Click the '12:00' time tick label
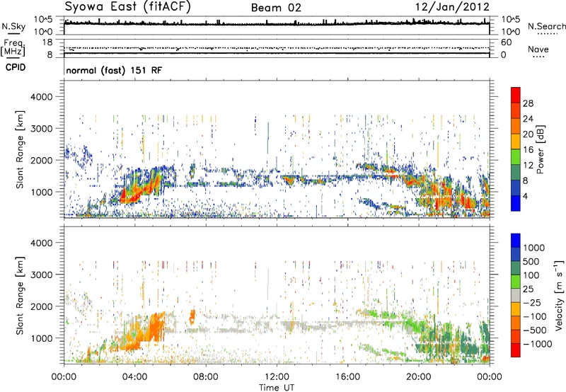The image size is (566, 392). tap(277, 377)
